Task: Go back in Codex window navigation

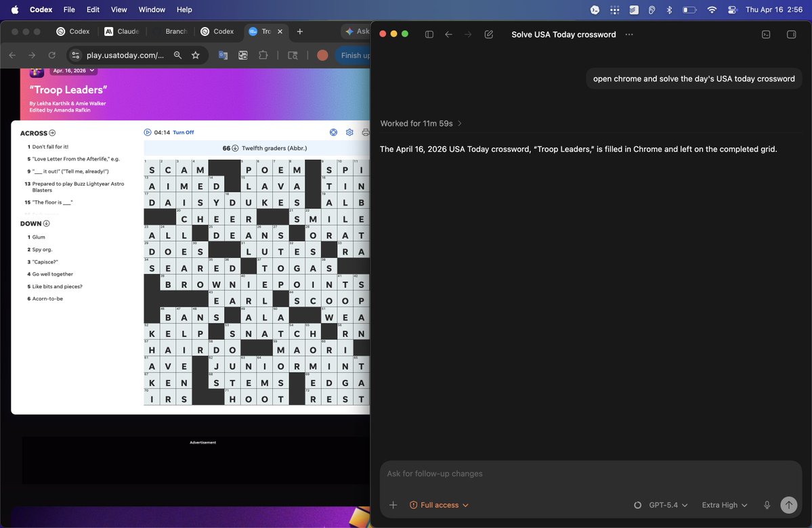Action: tap(448, 34)
